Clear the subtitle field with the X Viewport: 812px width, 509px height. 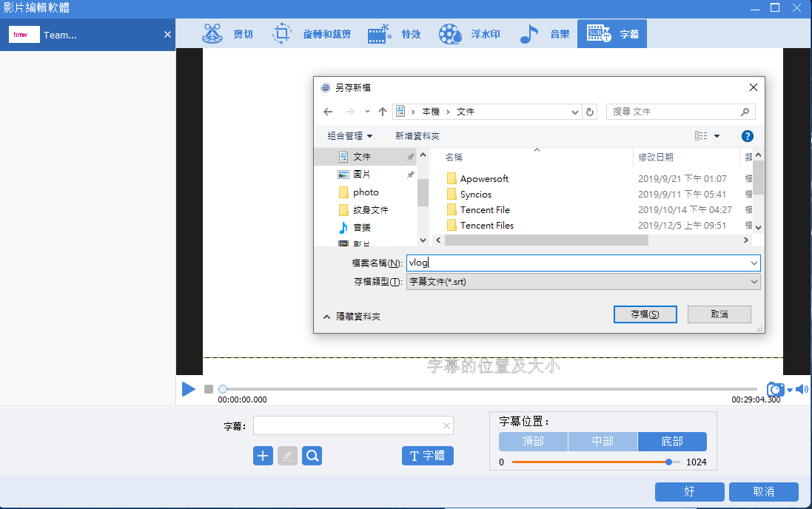click(446, 425)
